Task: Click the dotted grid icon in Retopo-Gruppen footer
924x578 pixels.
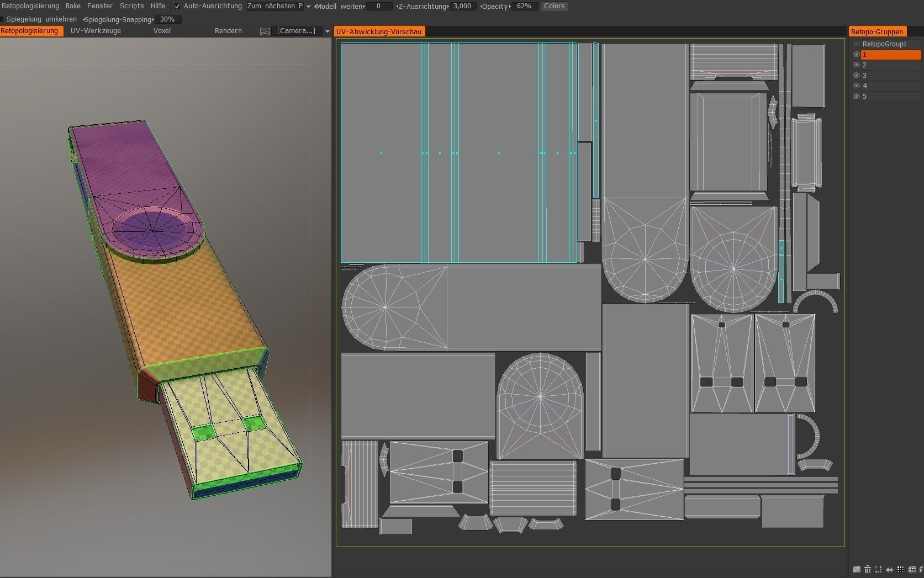Action: (878, 570)
